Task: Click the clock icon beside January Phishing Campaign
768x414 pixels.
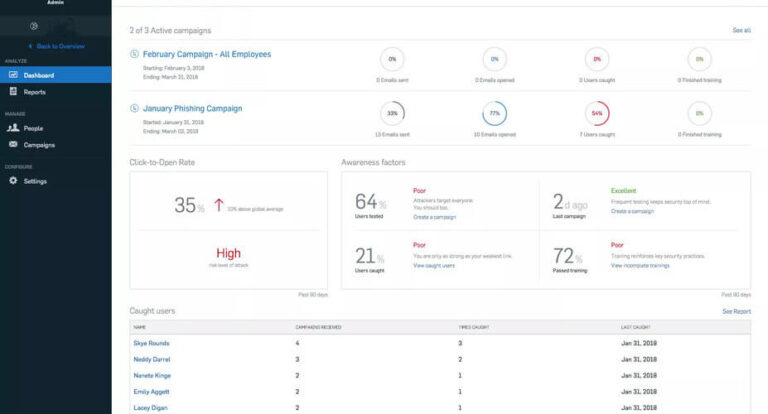Action: pyautogui.click(x=135, y=108)
